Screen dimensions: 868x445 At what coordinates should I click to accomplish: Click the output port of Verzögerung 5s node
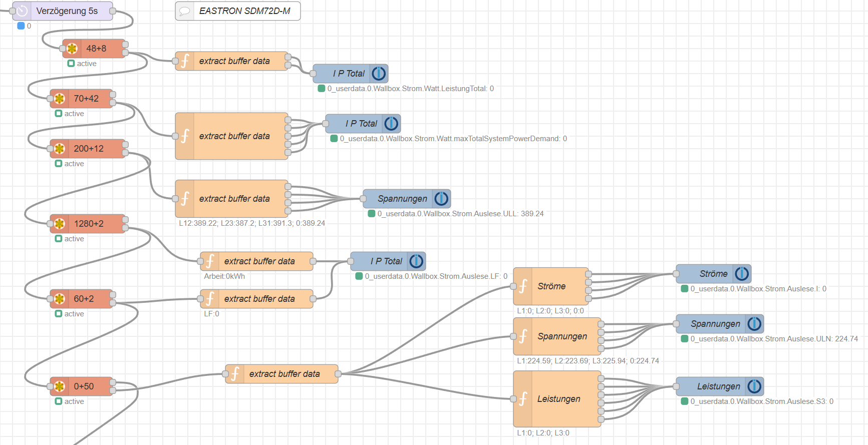tap(113, 11)
